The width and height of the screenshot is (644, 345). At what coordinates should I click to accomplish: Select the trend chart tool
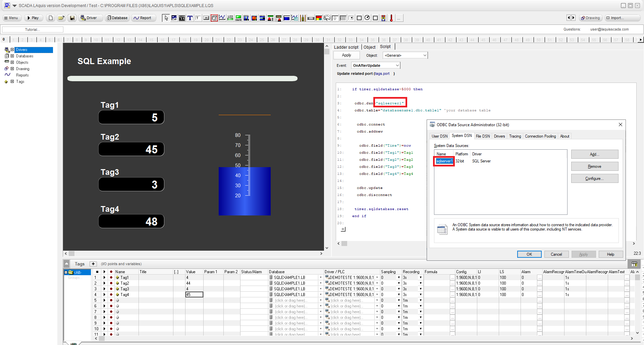(222, 18)
